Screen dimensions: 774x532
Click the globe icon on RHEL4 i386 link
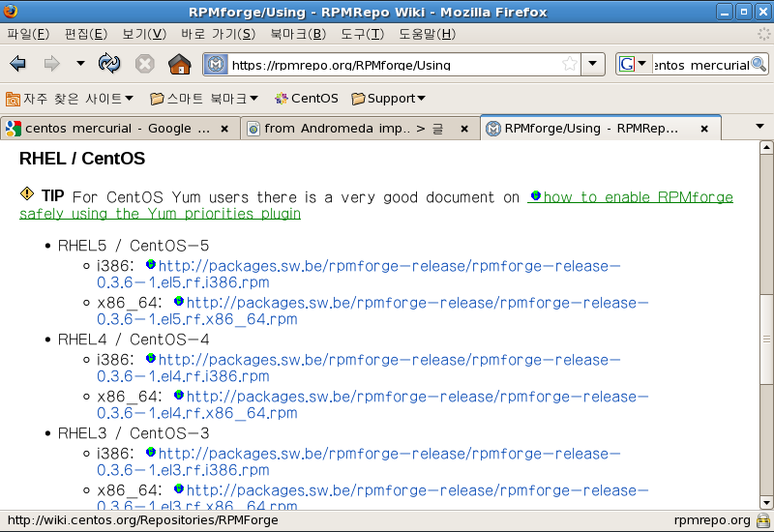(x=151, y=358)
